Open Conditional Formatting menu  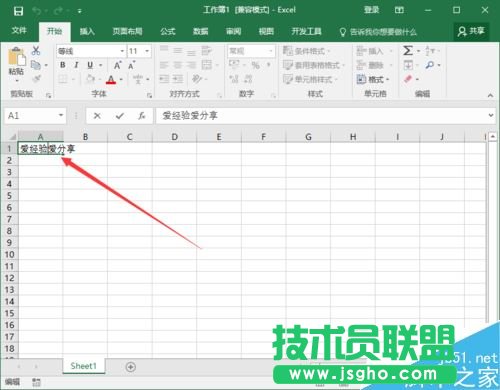(306, 51)
